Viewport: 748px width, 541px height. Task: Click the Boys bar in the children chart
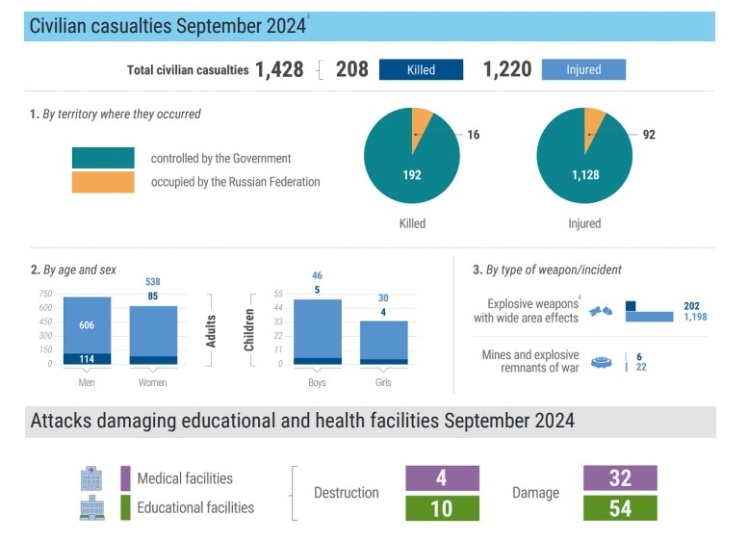[x=317, y=332]
